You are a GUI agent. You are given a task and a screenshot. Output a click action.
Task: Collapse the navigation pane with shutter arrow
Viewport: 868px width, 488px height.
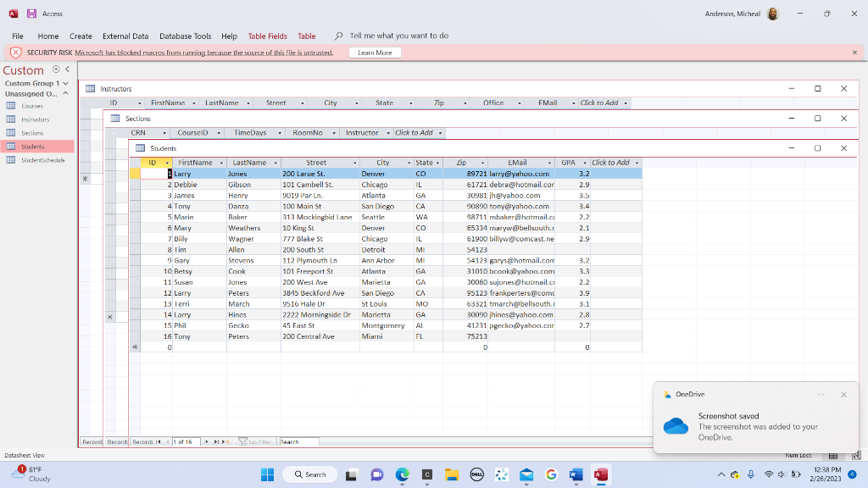click(67, 69)
